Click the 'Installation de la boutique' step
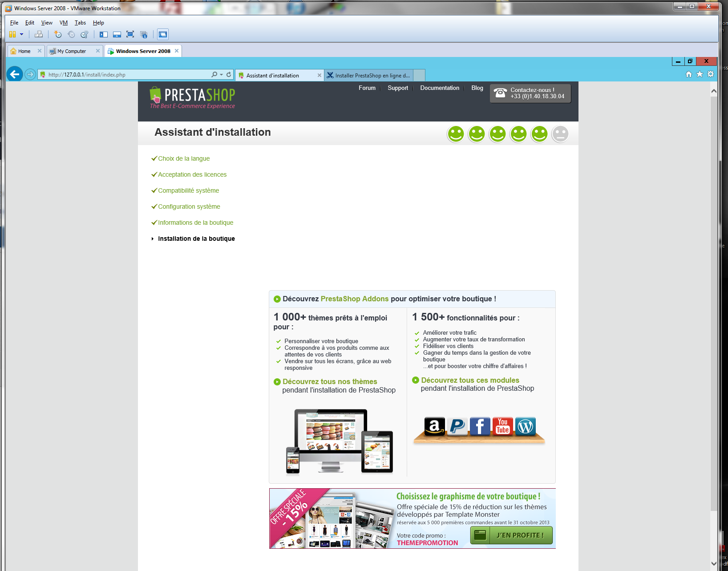 (x=196, y=239)
